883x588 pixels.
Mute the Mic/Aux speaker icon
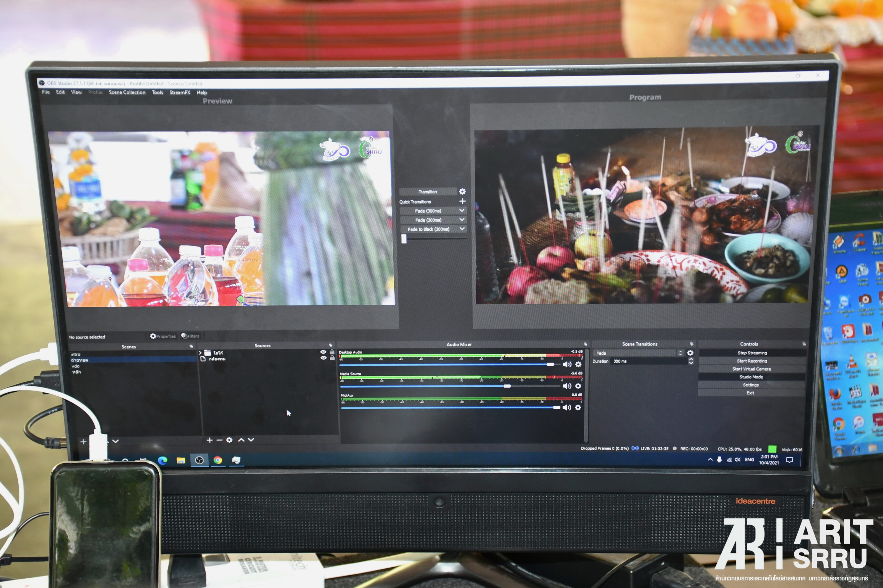pyautogui.click(x=567, y=408)
